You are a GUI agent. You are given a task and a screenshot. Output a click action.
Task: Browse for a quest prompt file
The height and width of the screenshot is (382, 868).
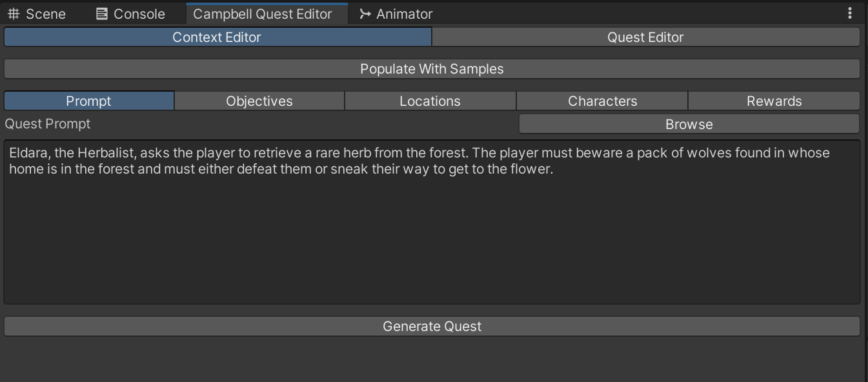tap(689, 125)
